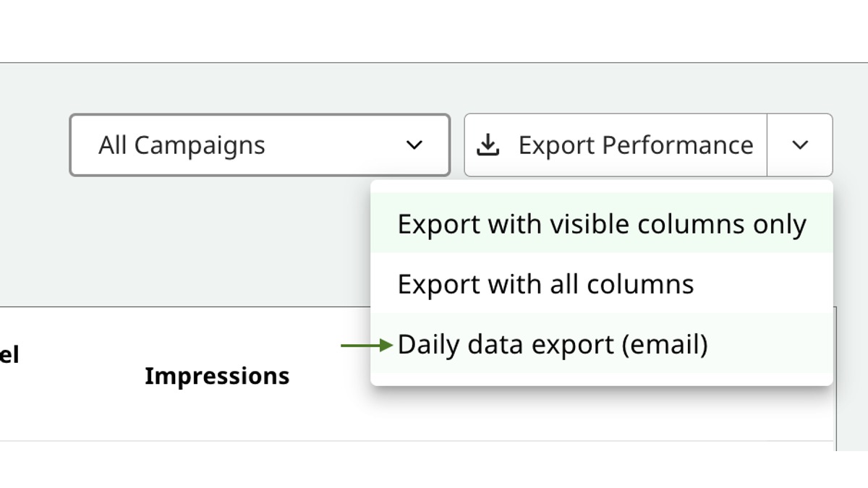
Task: Click the Impressions column header
Action: pyautogui.click(x=216, y=375)
